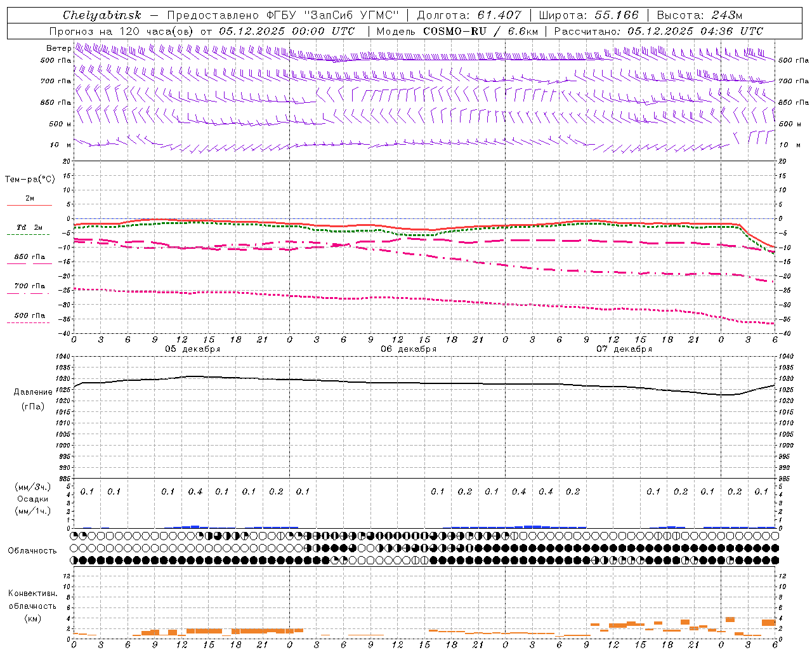This screenshot has height=650, width=812.
Task: Click the "(гПа)" pressure unit label
Action: [33, 406]
